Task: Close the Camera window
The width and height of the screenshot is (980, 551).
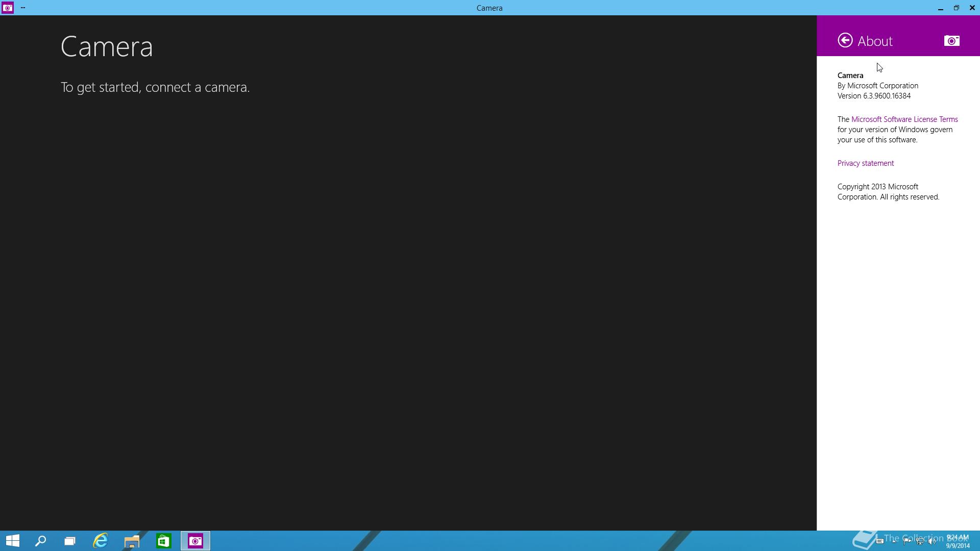Action: click(x=972, y=8)
